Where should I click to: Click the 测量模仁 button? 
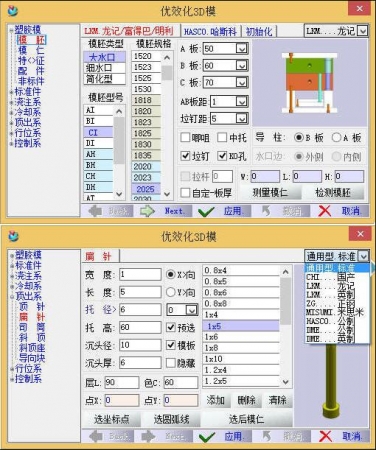tap(271, 192)
